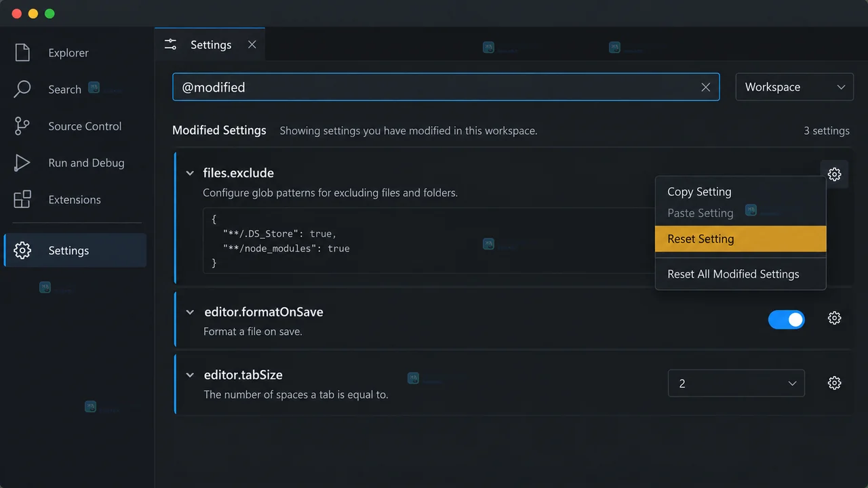
Task: Select Explorer label in sidebar
Action: click(x=68, y=53)
